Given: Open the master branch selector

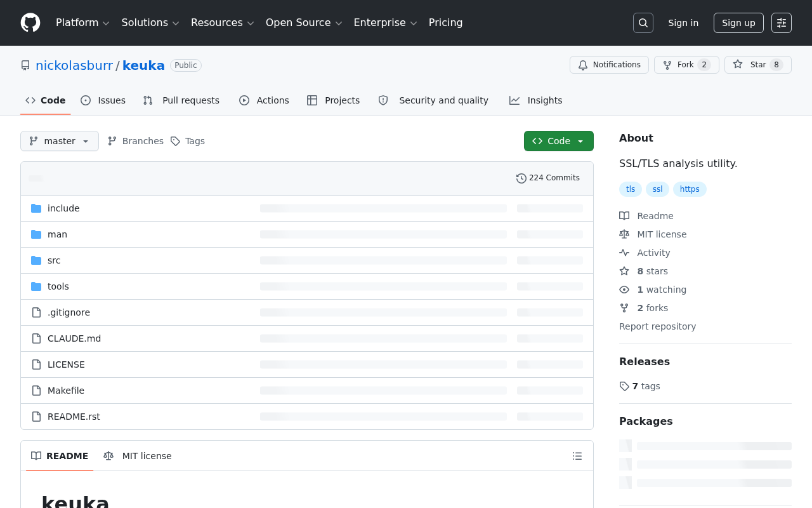Looking at the screenshot, I should pyautogui.click(x=60, y=141).
